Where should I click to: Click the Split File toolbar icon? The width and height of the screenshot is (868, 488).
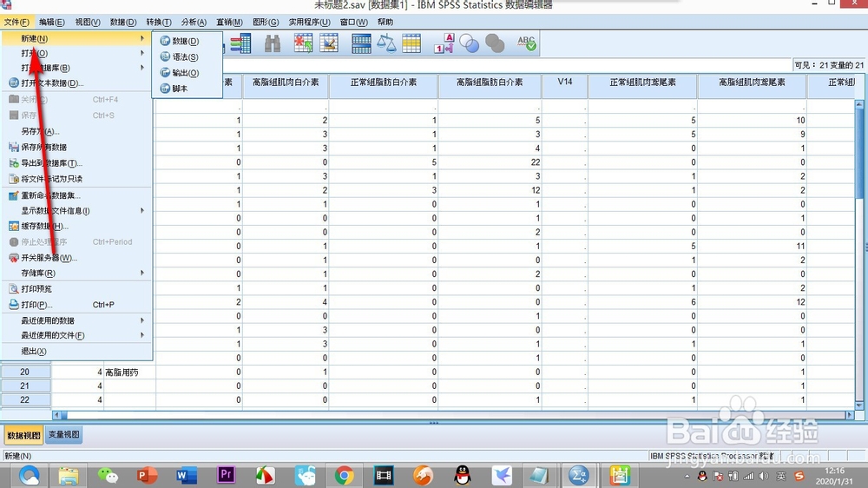361,43
